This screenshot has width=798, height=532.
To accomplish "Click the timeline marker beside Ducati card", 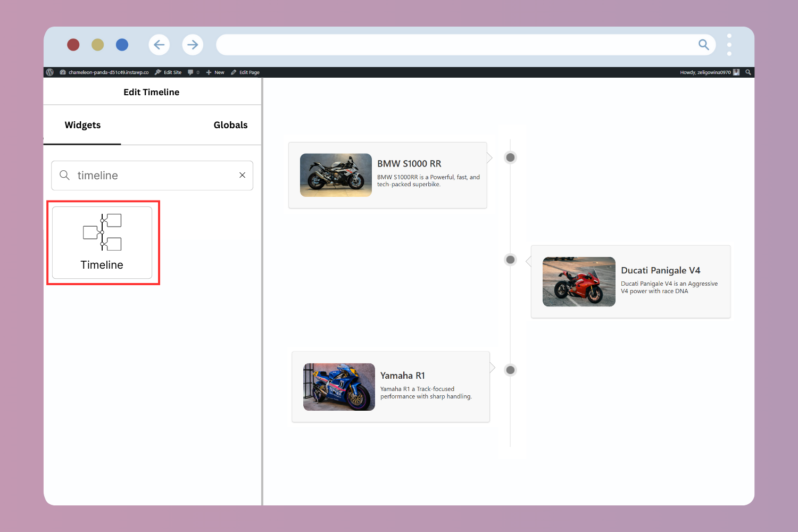I will tap(510, 260).
